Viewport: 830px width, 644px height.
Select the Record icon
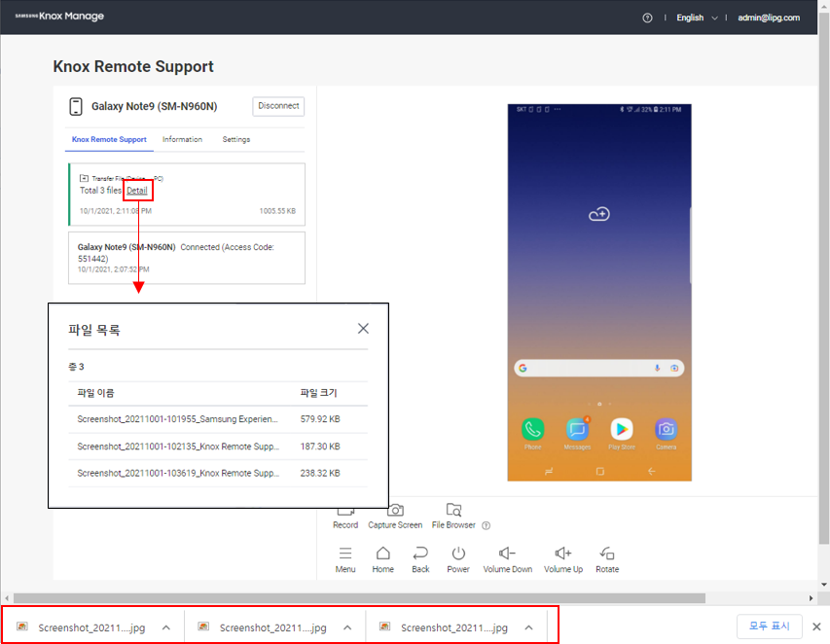(x=345, y=509)
